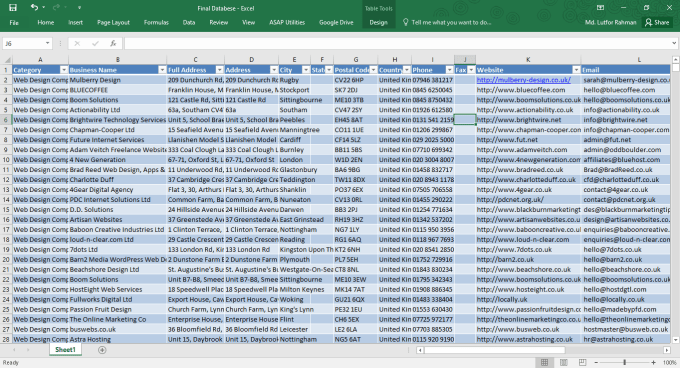Click the zoom in plus icon

click(x=654, y=362)
